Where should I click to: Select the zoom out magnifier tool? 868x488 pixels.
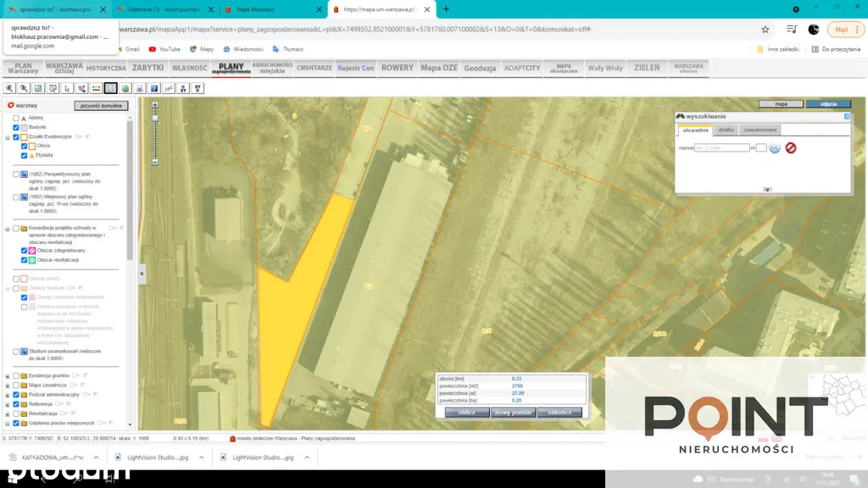pyautogui.click(x=25, y=88)
